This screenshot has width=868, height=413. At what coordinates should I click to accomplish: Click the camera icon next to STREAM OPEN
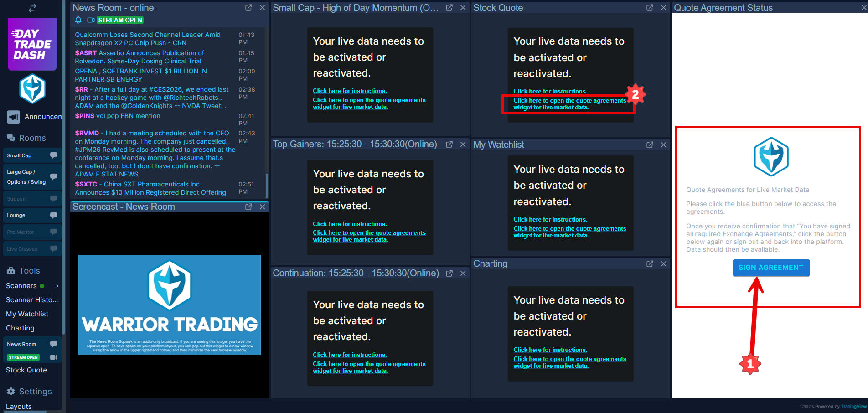(91, 20)
